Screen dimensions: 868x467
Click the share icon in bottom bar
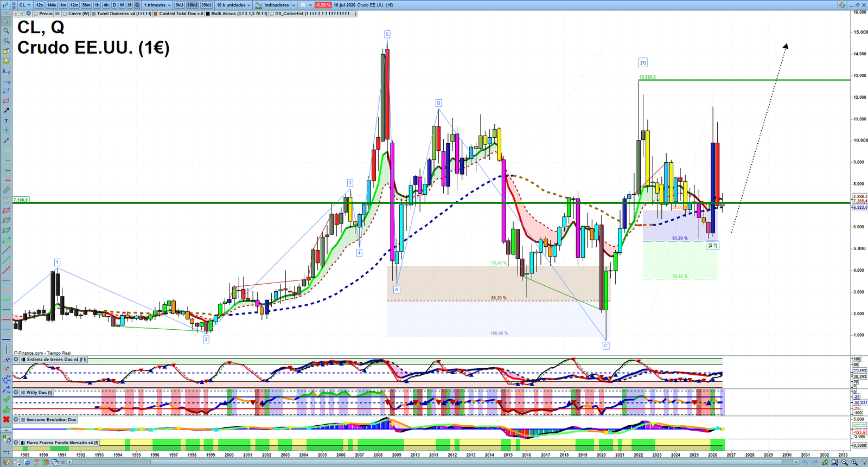coord(17,462)
